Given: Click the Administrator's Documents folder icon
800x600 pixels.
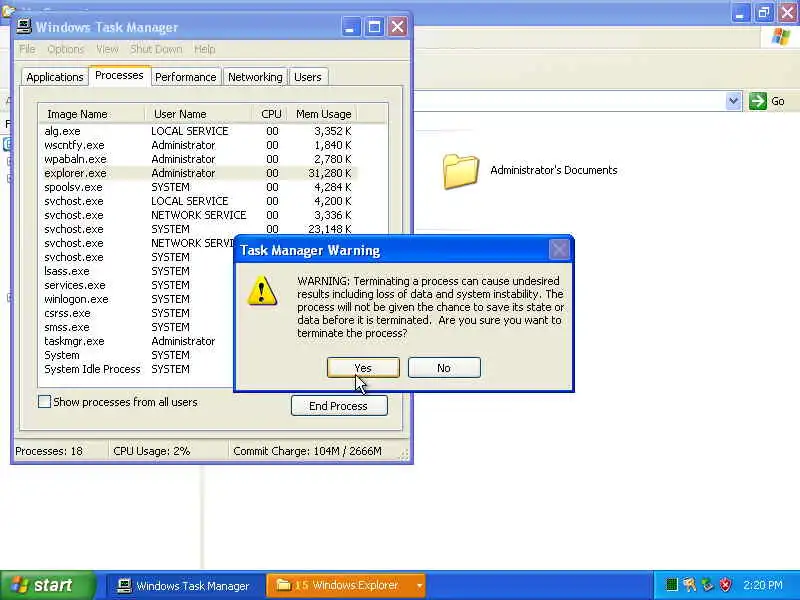Looking at the screenshot, I should click(x=461, y=171).
